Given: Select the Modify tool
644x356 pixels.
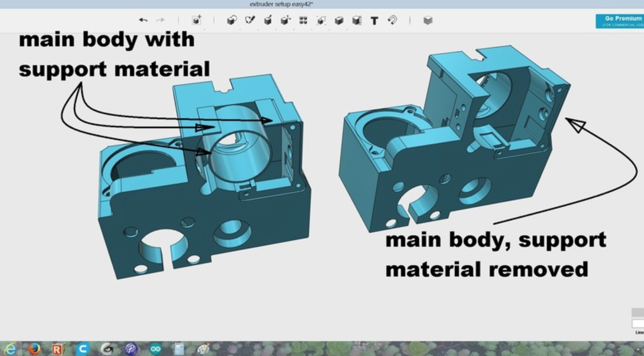Looking at the screenshot, I should click(x=285, y=20).
